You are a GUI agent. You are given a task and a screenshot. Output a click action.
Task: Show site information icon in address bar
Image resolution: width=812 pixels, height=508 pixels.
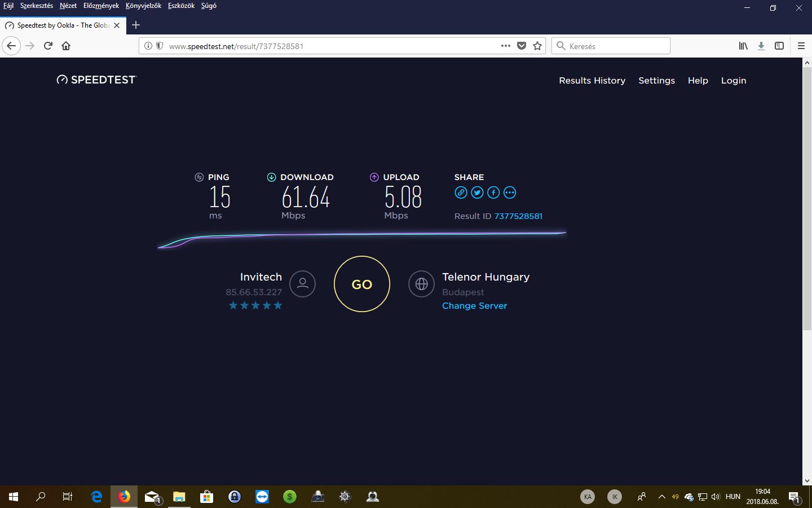point(148,46)
